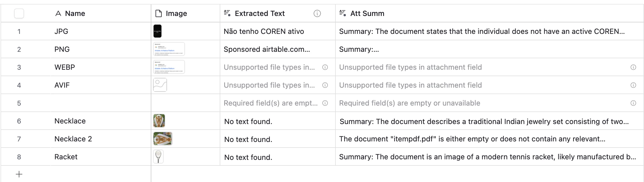
Task: Add a new row with plus button
Action: (19, 174)
